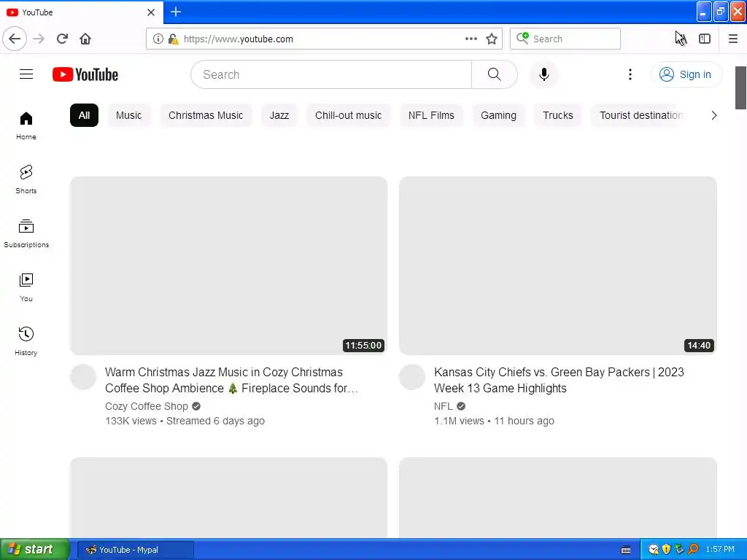
Task: Click the on-screen keyboard tray icon
Action: point(626,550)
